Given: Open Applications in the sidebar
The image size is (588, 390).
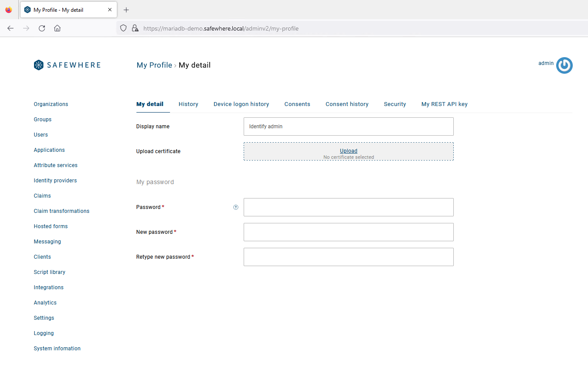Looking at the screenshot, I should [49, 150].
